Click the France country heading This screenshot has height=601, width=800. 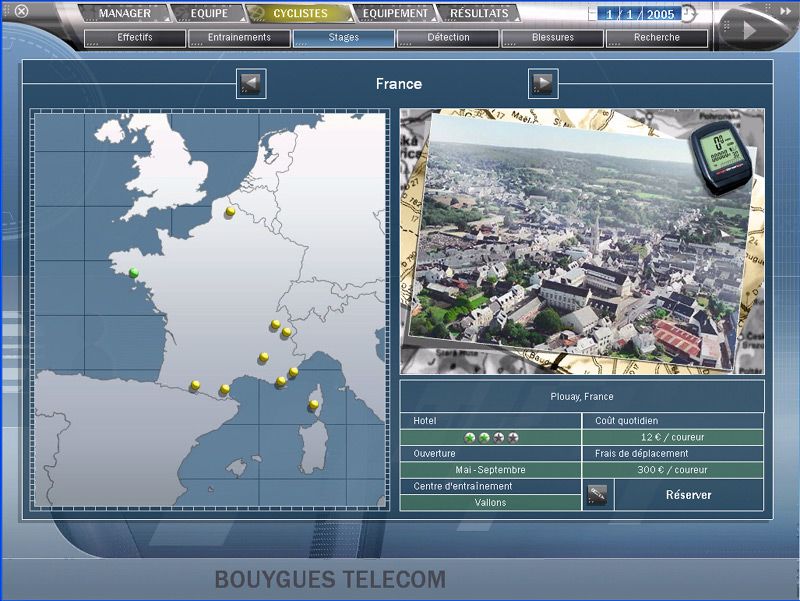398,84
